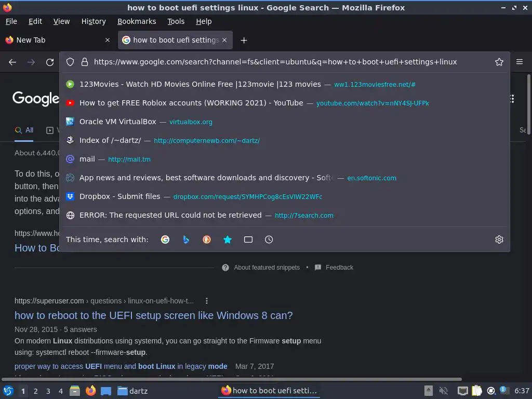Choose the 7search.com ERROR suggestion
532x399 pixels.
[284, 215]
